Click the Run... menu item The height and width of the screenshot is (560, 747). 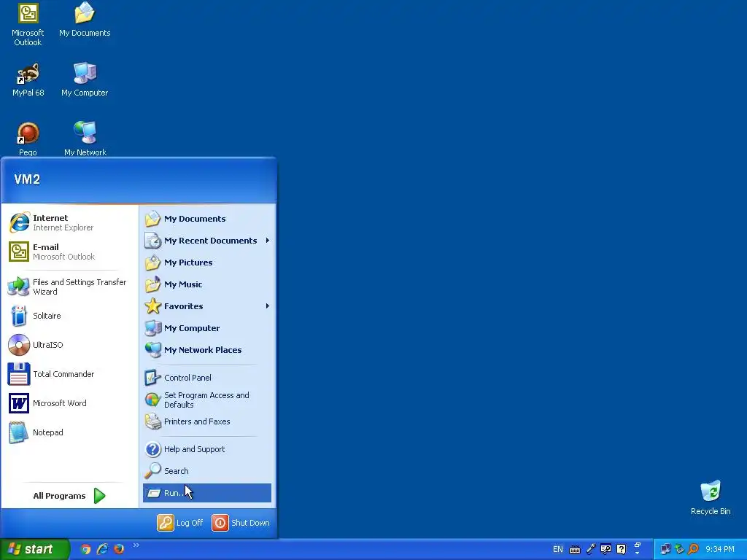click(x=207, y=493)
